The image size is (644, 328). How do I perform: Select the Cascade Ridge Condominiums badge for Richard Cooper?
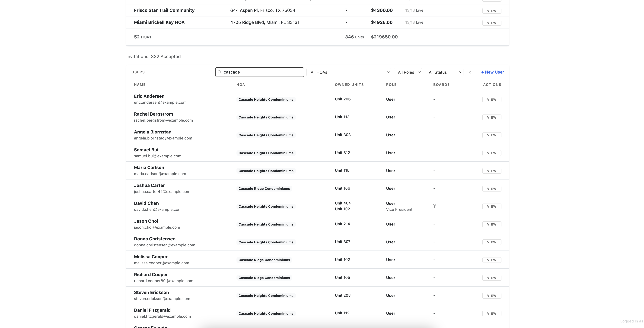(x=264, y=278)
